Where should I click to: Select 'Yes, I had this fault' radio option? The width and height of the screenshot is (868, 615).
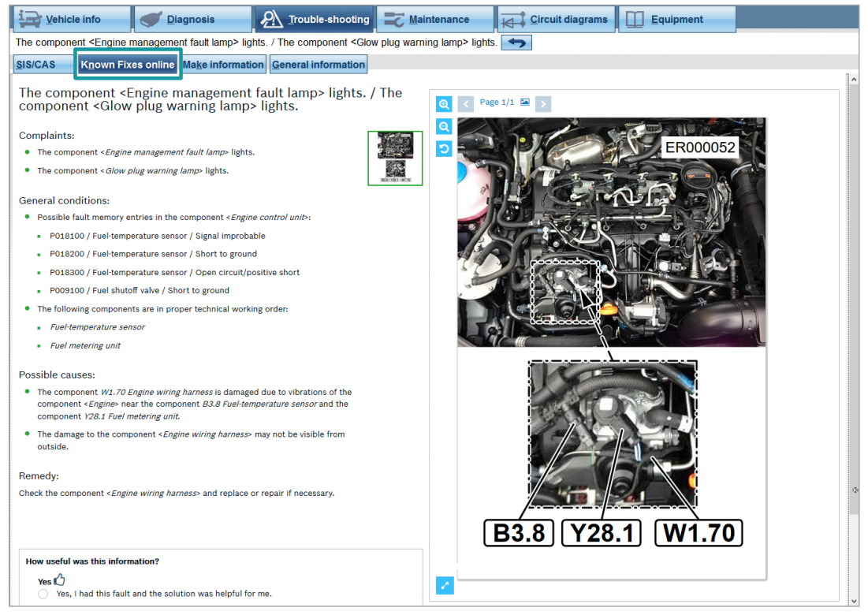tap(43, 594)
